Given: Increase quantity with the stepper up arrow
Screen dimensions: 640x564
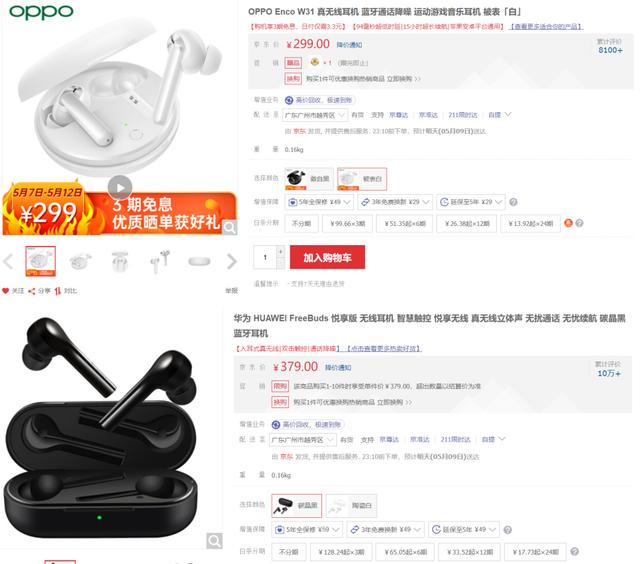Looking at the screenshot, I should (x=281, y=251).
